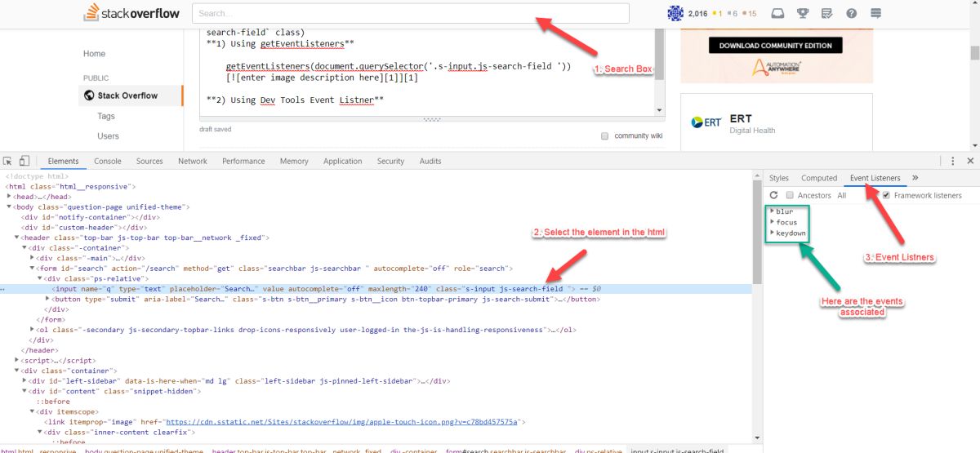This screenshot has height=453, width=980.
Task: Toggle the device toolbar icon
Action: click(x=24, y=161)
